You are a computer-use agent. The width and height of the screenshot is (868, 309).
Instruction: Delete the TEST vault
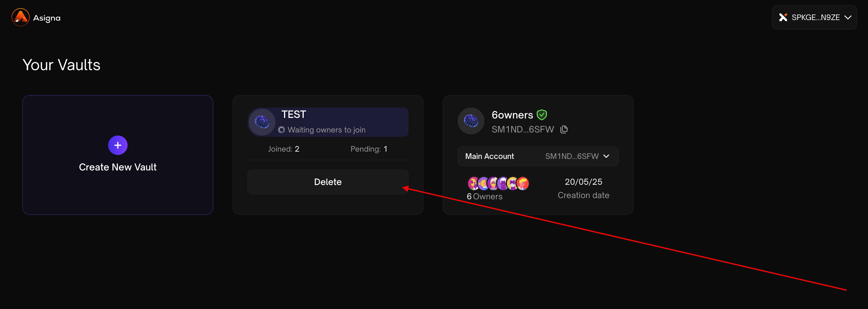click(327, 182)
